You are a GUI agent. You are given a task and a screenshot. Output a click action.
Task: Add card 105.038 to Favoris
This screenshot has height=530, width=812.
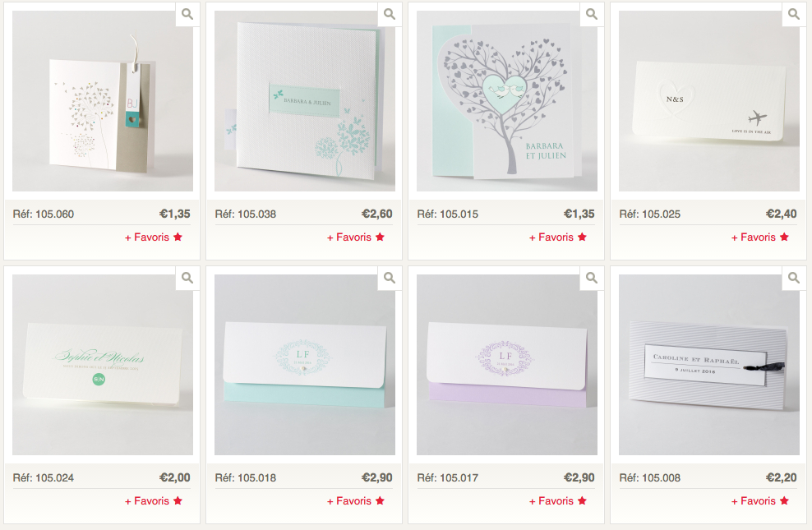click(x=355, y=237)
